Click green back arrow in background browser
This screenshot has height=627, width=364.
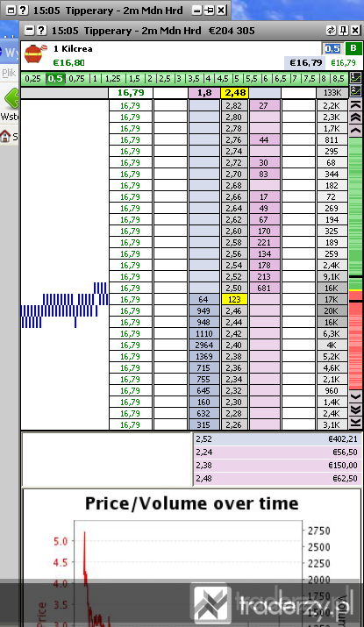tap(11, 98)
